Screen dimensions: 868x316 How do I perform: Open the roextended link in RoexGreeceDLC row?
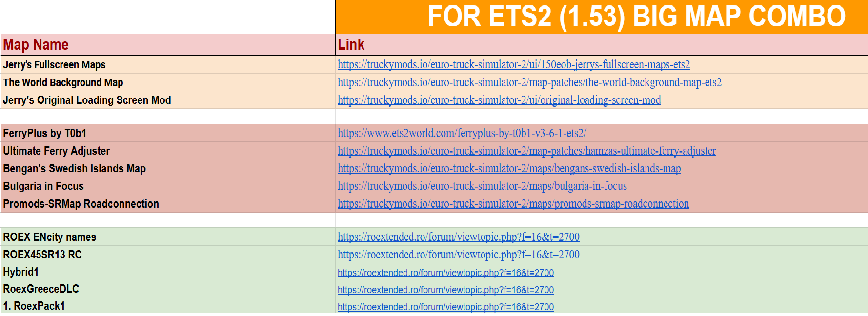[x=445, y=290]
